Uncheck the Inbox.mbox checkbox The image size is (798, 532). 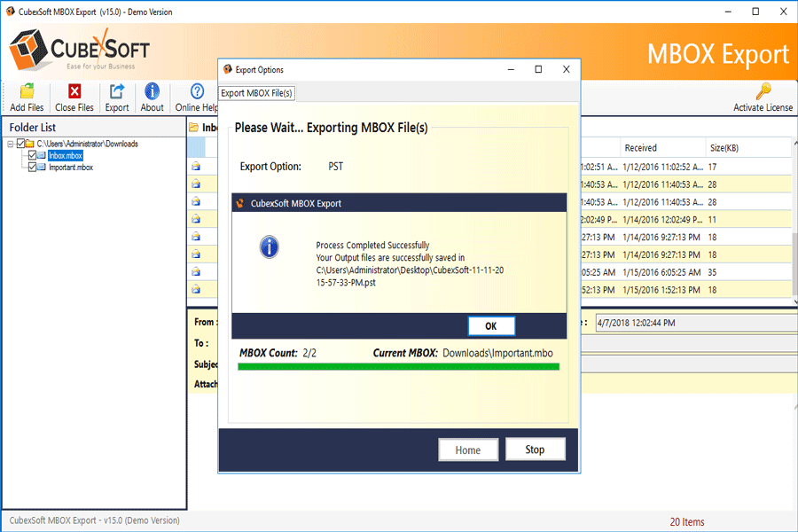32,155
